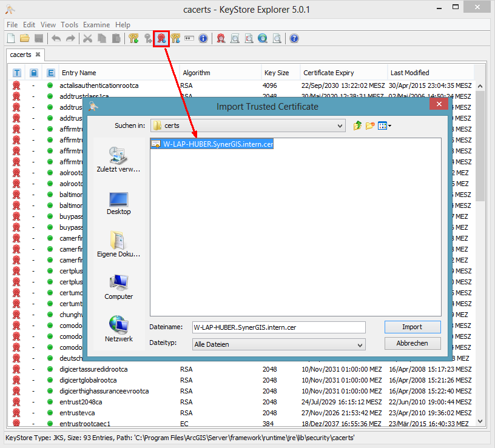Open the Tools menu
Screen dimensions: 495x448
tap(69, 25)
